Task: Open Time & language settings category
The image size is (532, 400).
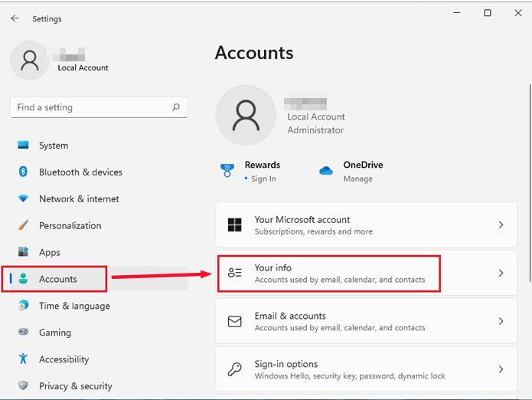Action: click(x=74, y=306)
